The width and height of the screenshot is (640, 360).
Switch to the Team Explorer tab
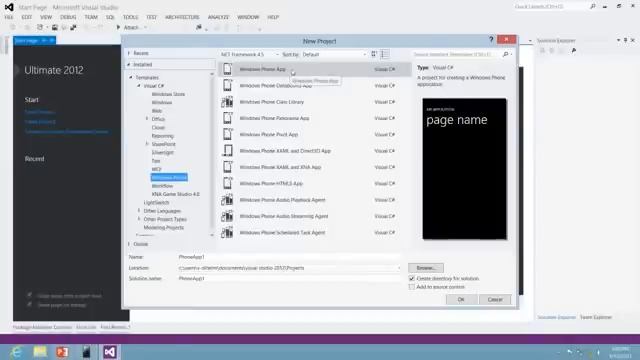click(x=596, y=317)
